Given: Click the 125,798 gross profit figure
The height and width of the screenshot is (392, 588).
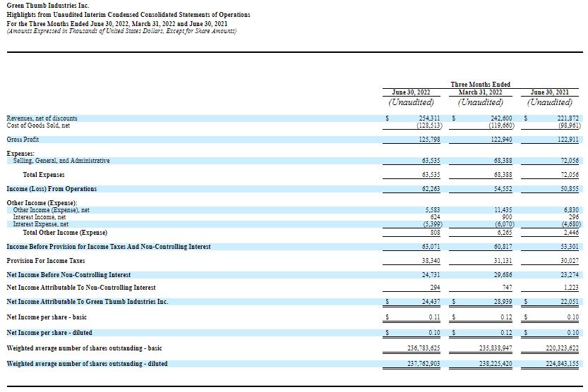Looking at the screenshot, I should [x=429, y=140].
